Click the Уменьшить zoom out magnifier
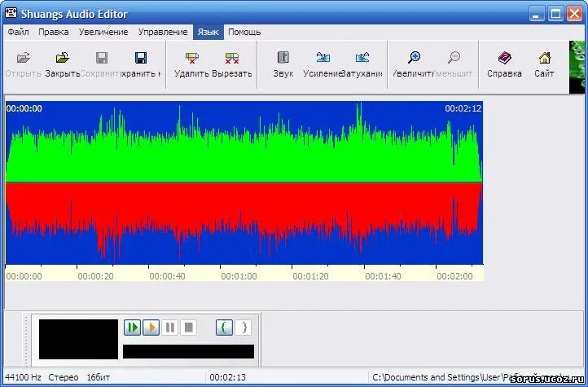 coord(454,58)
